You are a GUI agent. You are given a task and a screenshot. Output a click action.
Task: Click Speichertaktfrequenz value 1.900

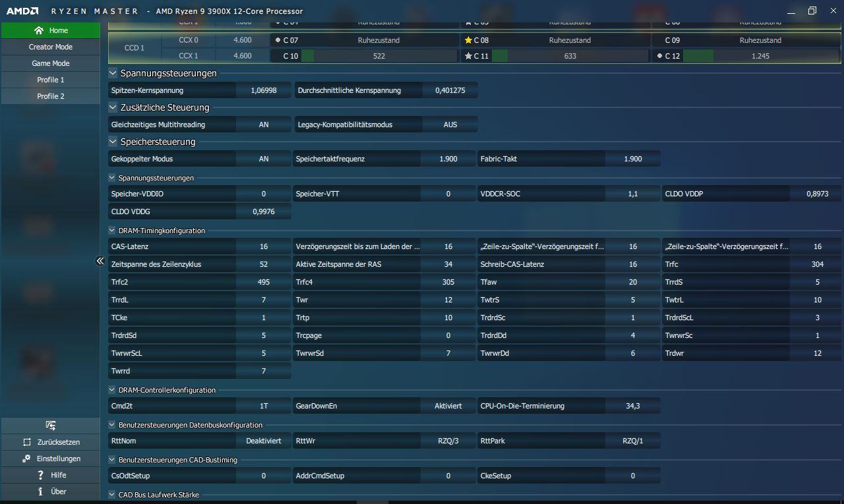click(448, 159)
